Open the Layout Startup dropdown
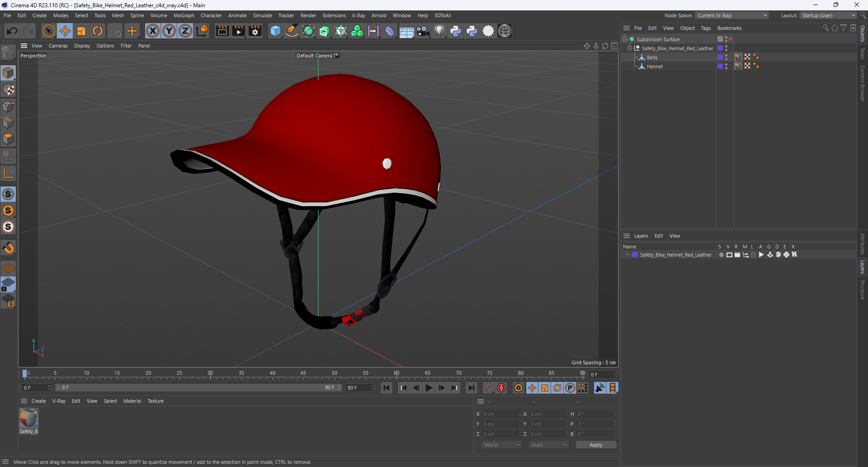The width and height of the screenshot is (868, 467). click(829, 15)
